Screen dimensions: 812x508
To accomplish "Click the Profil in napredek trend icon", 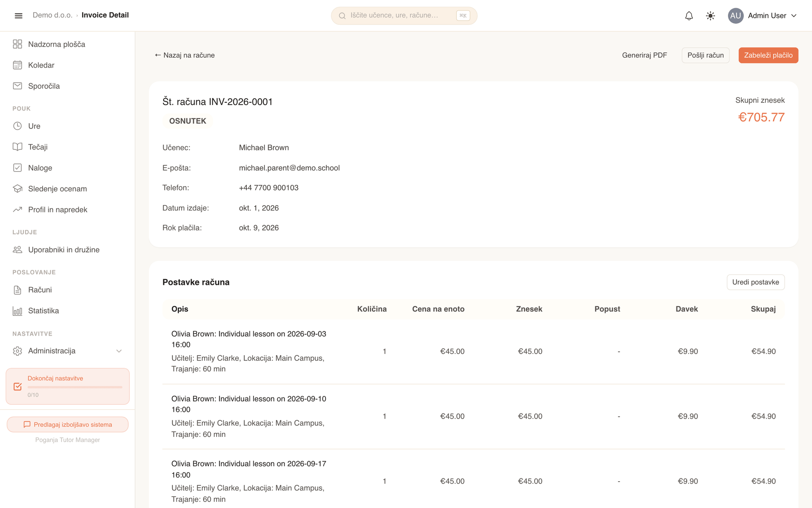I will [17, 210].
